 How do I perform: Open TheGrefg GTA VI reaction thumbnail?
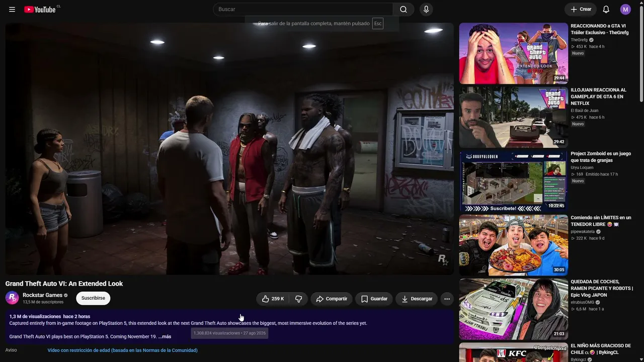click(514, 53)
